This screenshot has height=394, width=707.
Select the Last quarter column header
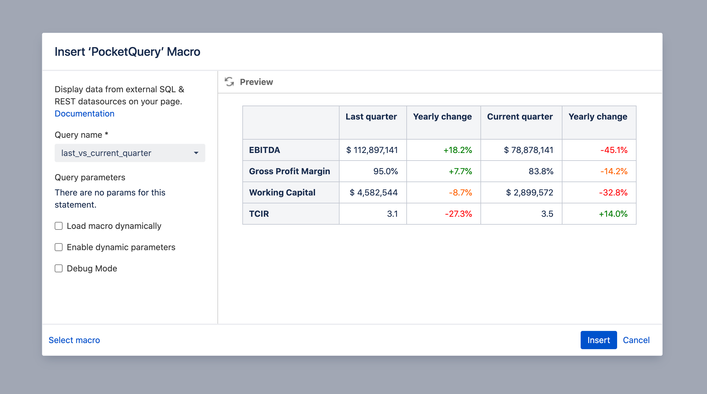tap(373, 123)
